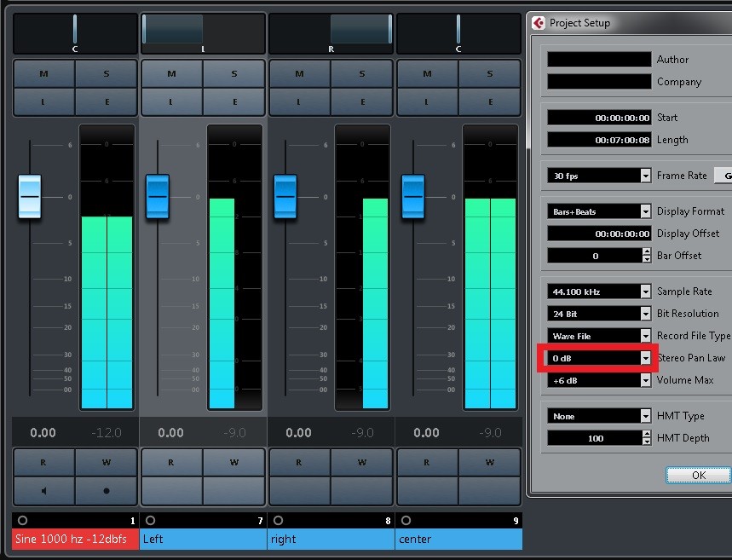Select the Left channel name label
Image resolution: width=732 pixels, height=560 pixels.
coord(203,539)
